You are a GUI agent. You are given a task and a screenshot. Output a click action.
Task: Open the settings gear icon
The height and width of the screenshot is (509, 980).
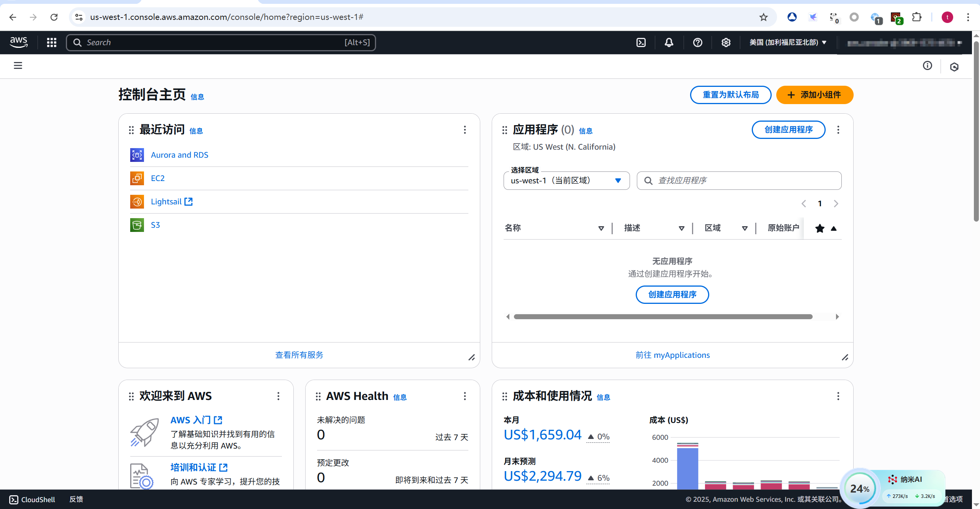pyautogui.click(x=726, y=42)
